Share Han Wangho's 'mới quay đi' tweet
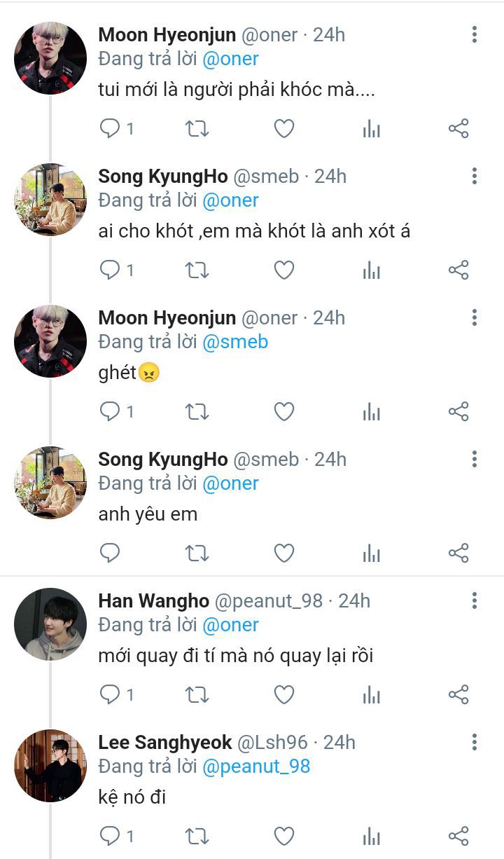 point(458,694)
